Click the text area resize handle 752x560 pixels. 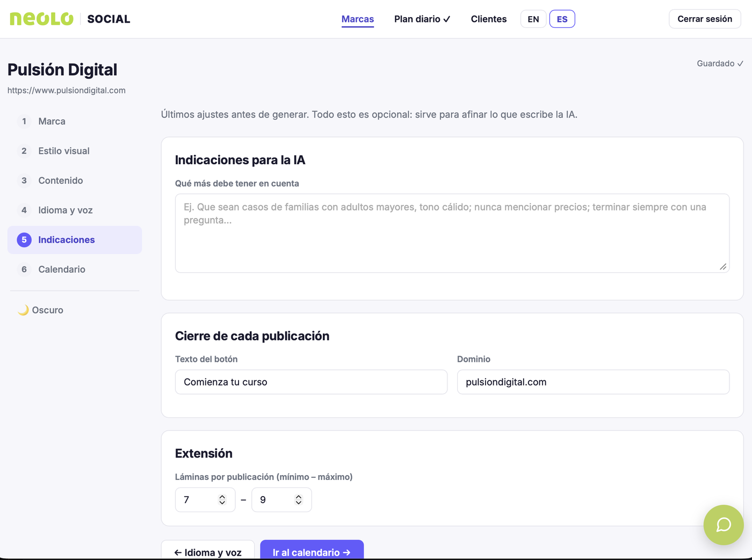(x=723, y=266)
